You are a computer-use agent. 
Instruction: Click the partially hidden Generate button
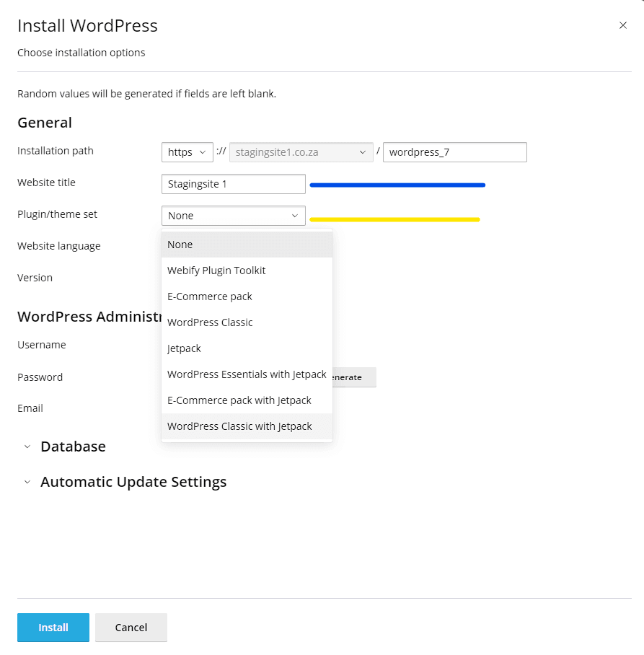pos(354,377)
